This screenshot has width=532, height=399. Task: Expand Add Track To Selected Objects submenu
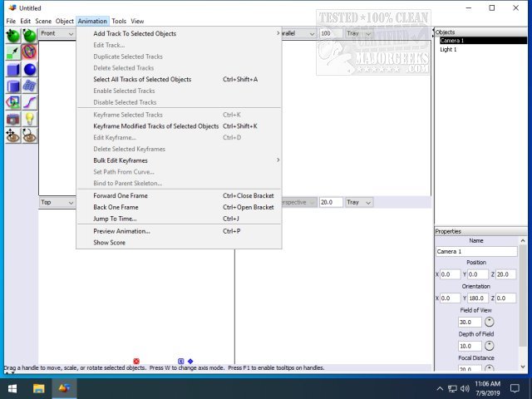(180, 33)
